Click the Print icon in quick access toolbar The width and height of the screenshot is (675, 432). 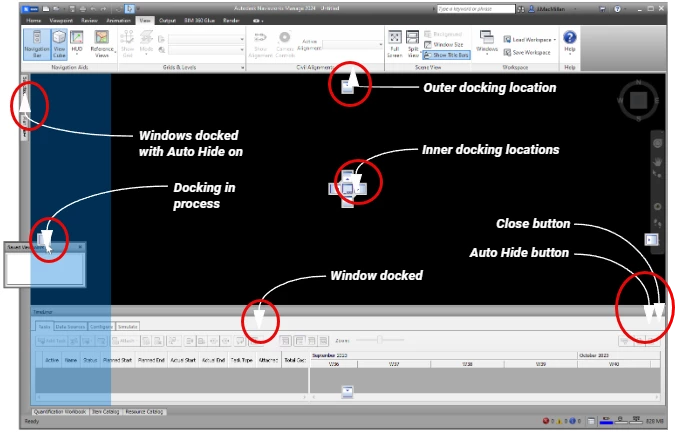[83, 9]
